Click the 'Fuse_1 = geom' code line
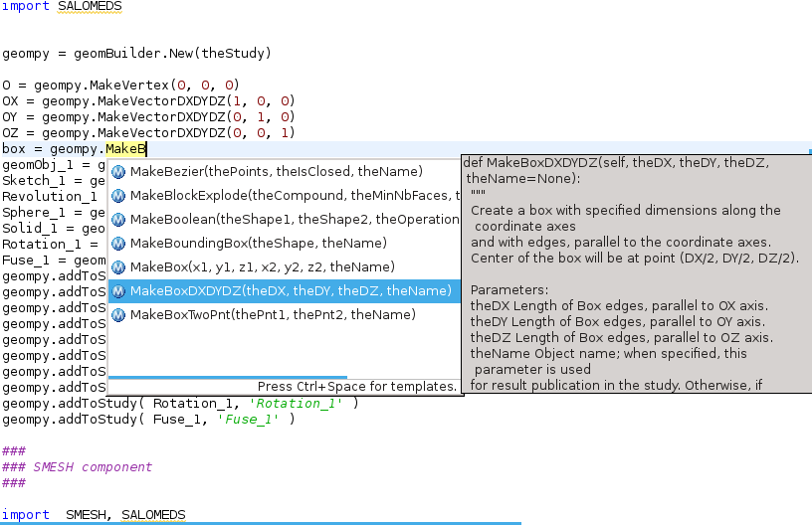 54,261
